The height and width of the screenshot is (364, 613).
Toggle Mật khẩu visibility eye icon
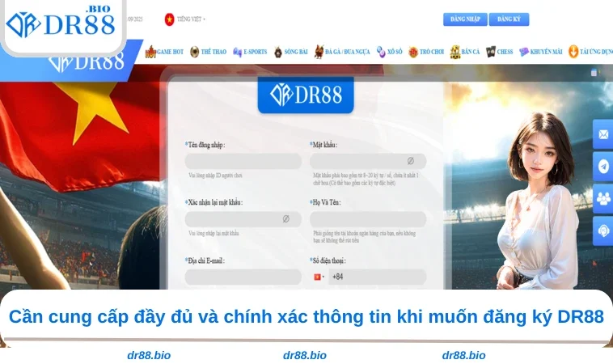pos(411,161)
